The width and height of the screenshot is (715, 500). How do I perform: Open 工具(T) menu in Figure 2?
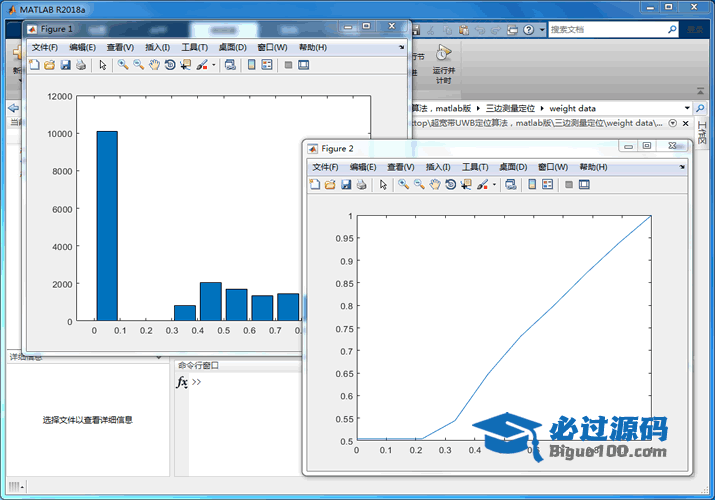(x=475, y=167)
